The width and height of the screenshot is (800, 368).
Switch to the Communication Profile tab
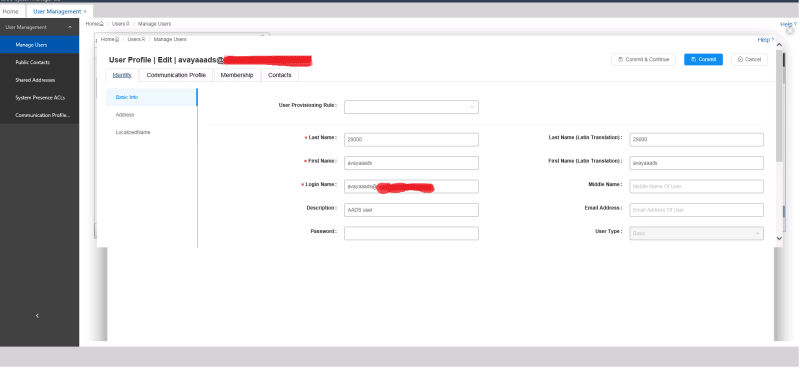coord(176,75)
